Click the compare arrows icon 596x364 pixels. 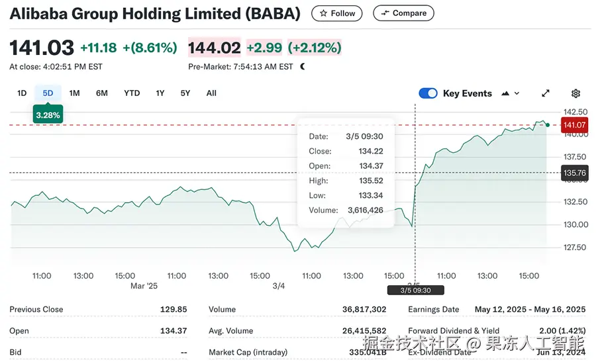coord(384,13)
